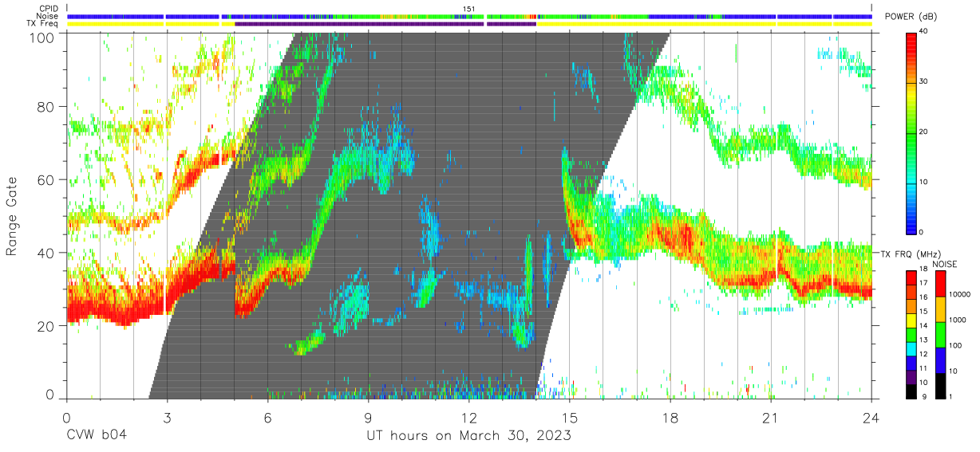980x452 pixels.
Task: Click the 10000 noise scale value
Action: 959,294
